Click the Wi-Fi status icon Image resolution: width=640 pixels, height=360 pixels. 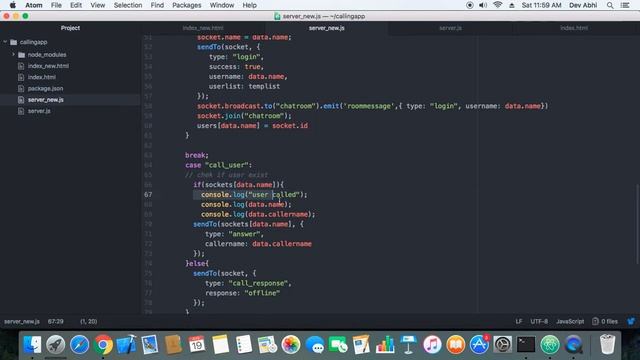497,5
